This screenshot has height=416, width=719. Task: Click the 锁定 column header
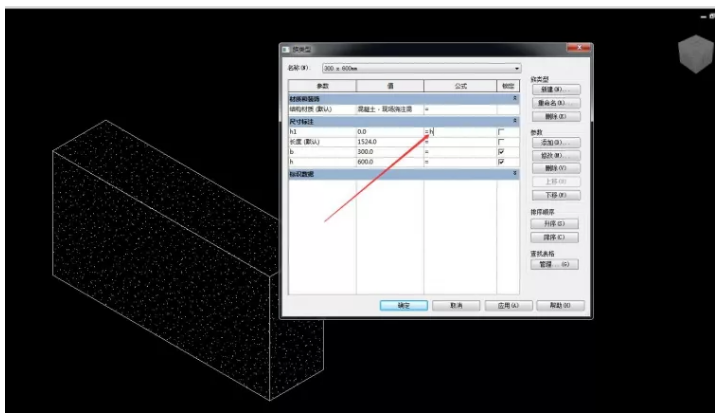point(508,86)
